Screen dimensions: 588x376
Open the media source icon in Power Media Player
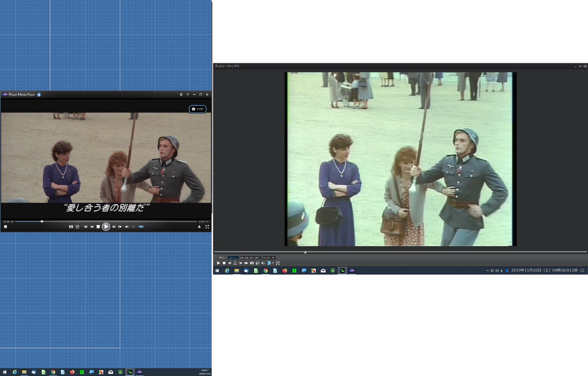(6, 227)
